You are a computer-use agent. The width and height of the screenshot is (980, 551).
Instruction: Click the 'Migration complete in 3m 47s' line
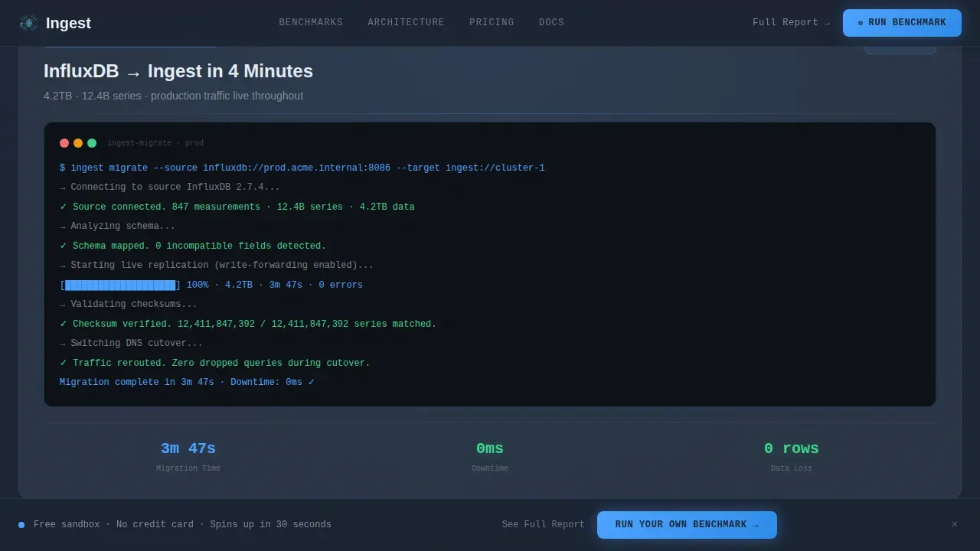[187, 382]
